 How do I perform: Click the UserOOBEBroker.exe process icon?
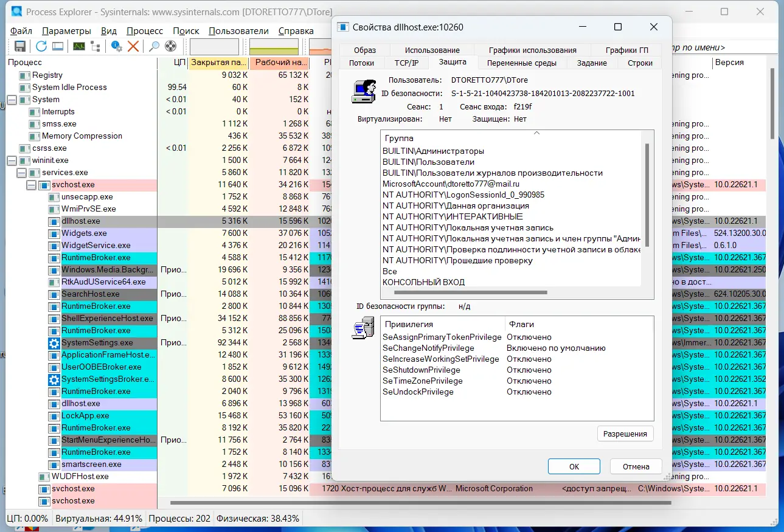click(x=55, y=367)
